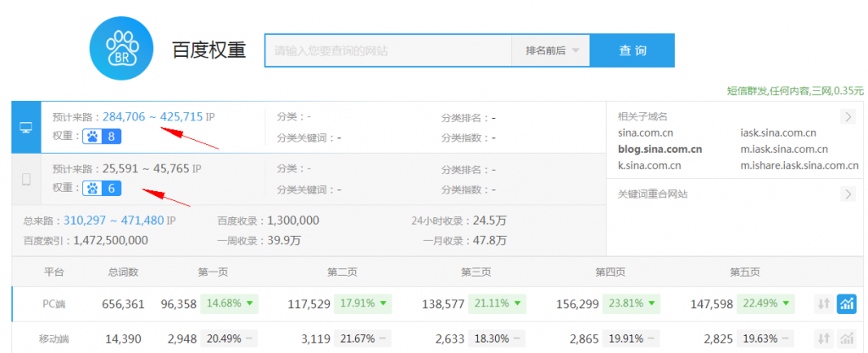
Task: Click the 21.11% third-page change badge
Action: tap(497, 304)
